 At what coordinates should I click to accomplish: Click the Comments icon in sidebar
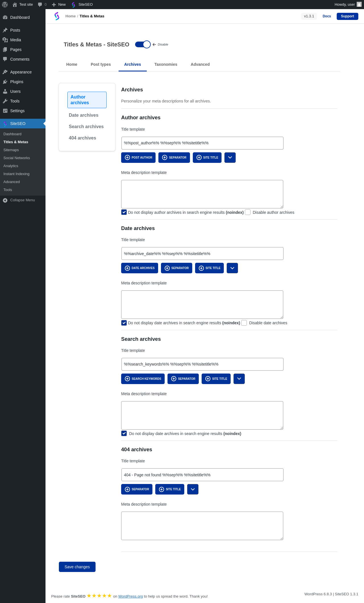point(5,59)
